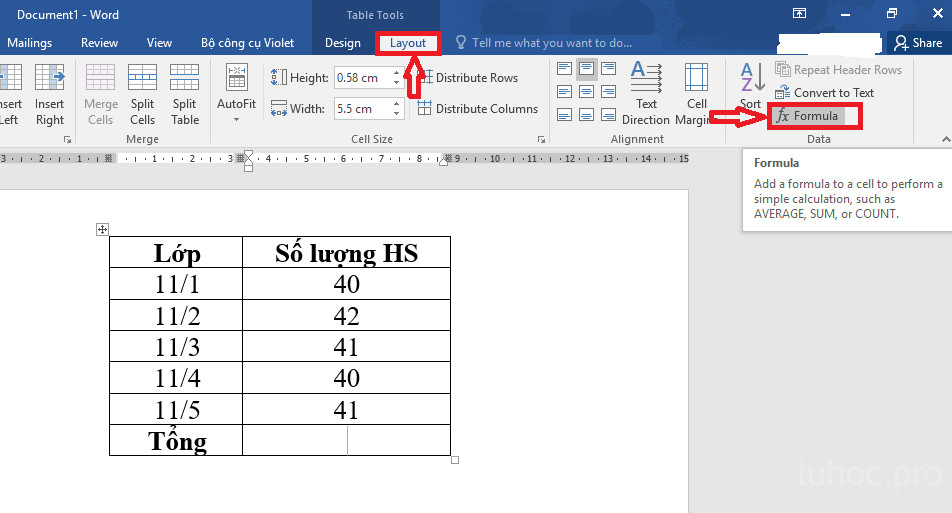Collapse the ribbon with the arrow

[x=945, y=140]
